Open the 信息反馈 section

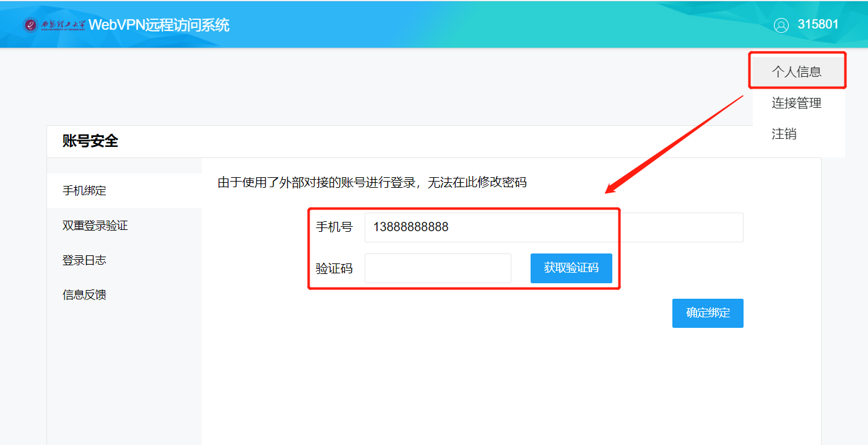click(x=85, y=294)
